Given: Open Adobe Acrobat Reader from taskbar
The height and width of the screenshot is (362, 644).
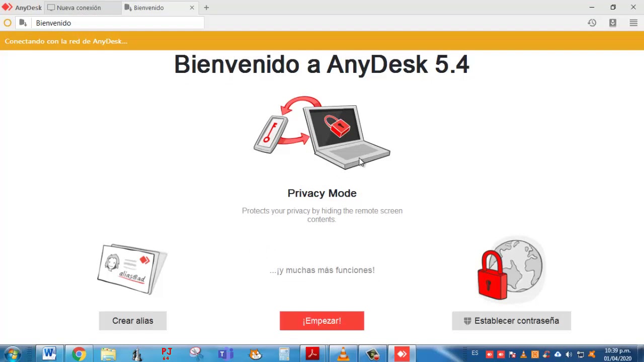Looking at the screenshot, I should tap(313, 354).
